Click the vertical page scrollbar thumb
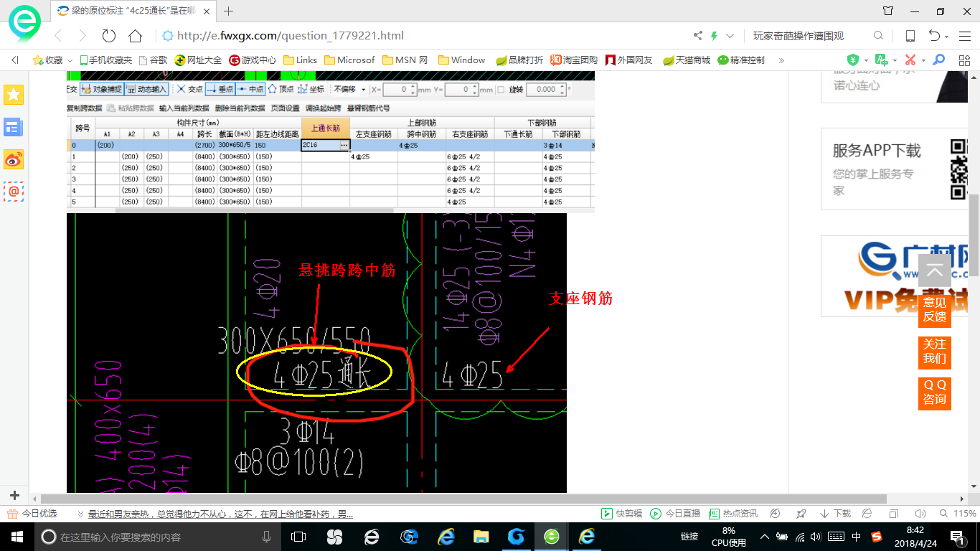 pyautogui.click(x=974, y=234)
